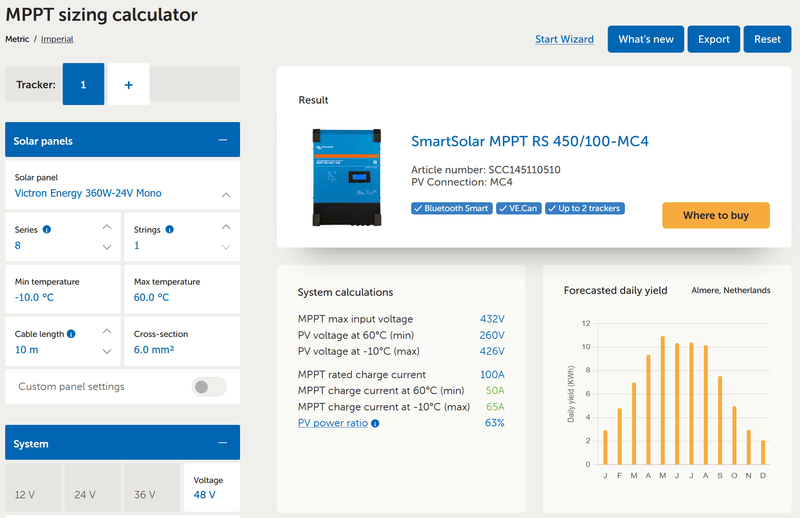
Task: Click the 63% PV power ratio value
Action: 494,423
